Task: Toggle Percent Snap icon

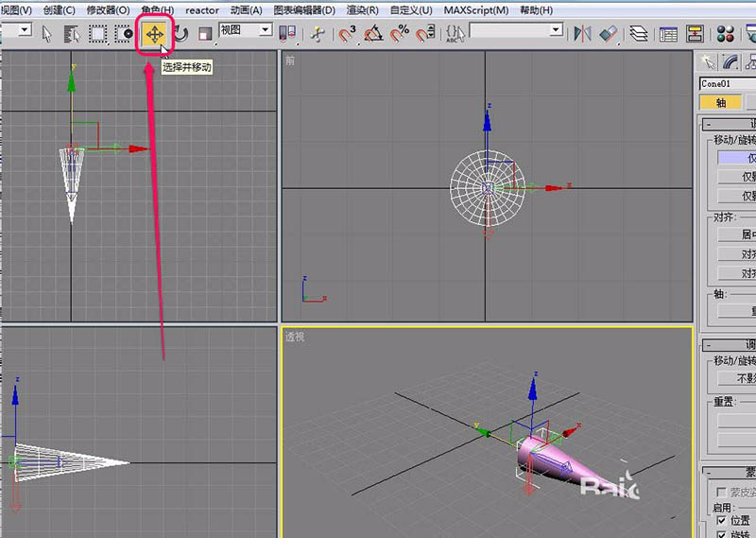Action: click(x=401, y=34)
